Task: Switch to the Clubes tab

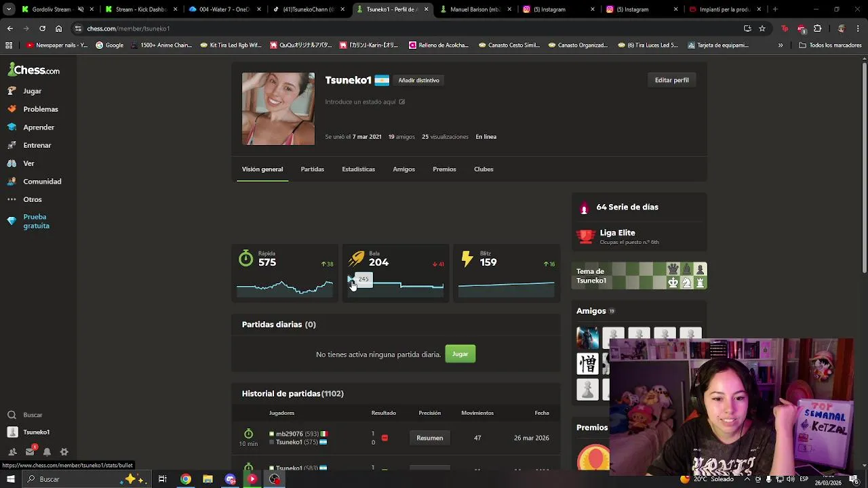Action: tap(484, 169)
